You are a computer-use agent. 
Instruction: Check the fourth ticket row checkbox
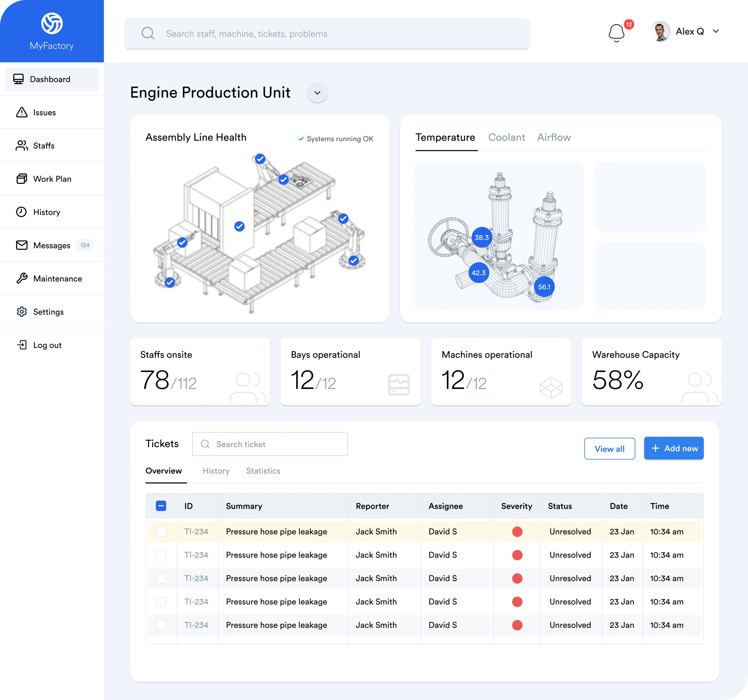coord(161,602)
